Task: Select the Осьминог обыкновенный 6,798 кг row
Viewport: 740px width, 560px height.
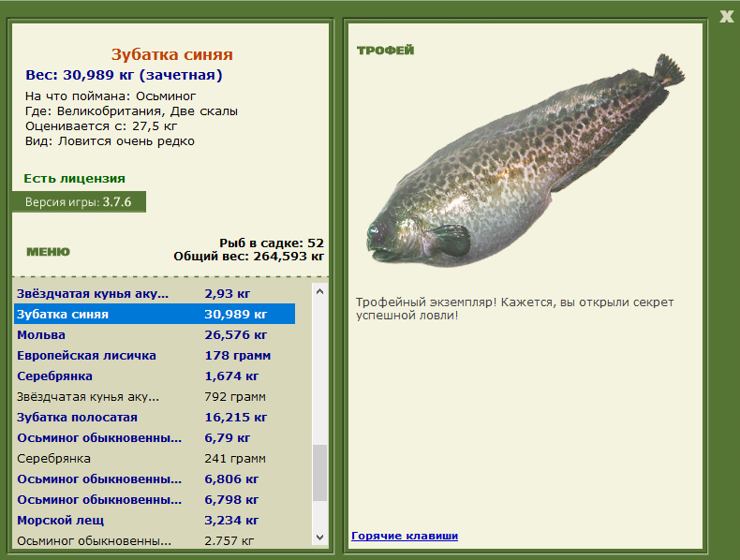Action: tap(155, 500)
